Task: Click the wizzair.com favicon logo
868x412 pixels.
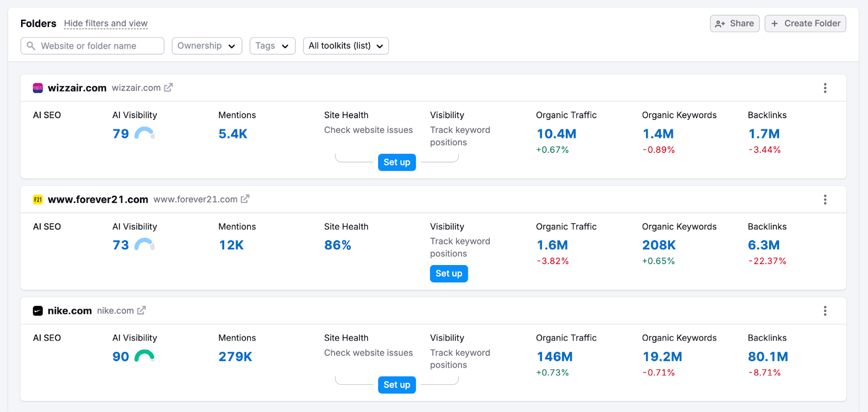Action: click(38, 88)
